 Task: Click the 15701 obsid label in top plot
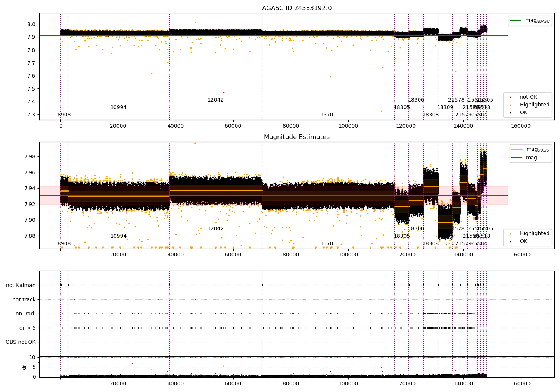[328, 115]
